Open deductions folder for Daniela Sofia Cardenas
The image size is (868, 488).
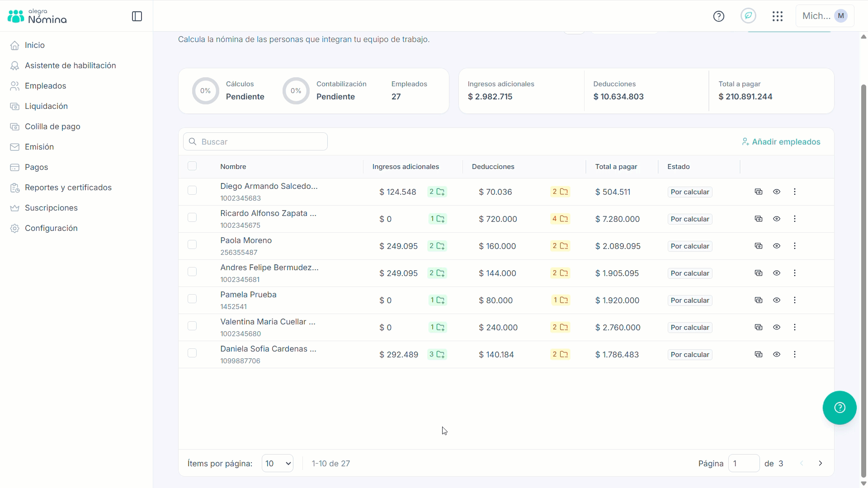[x=560, y=355]
